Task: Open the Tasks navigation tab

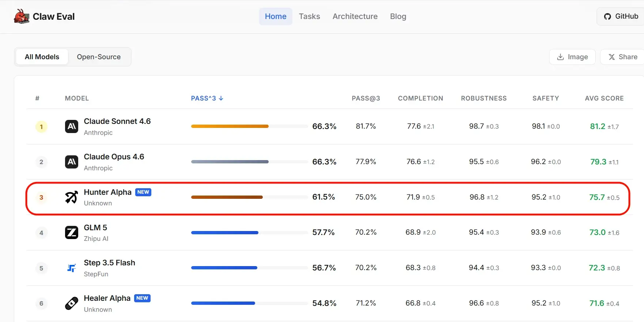Action: (309, 16)
